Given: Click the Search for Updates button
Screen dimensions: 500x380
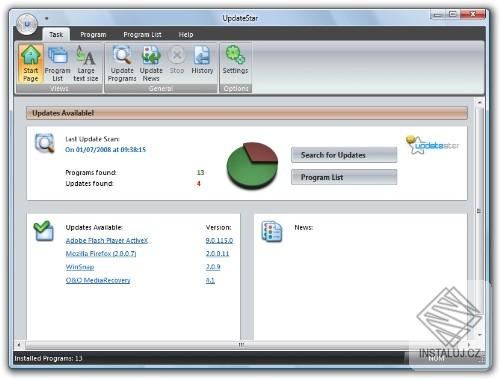Looking at the screenshot, I should pyautogui.click(x=344, y=155).
